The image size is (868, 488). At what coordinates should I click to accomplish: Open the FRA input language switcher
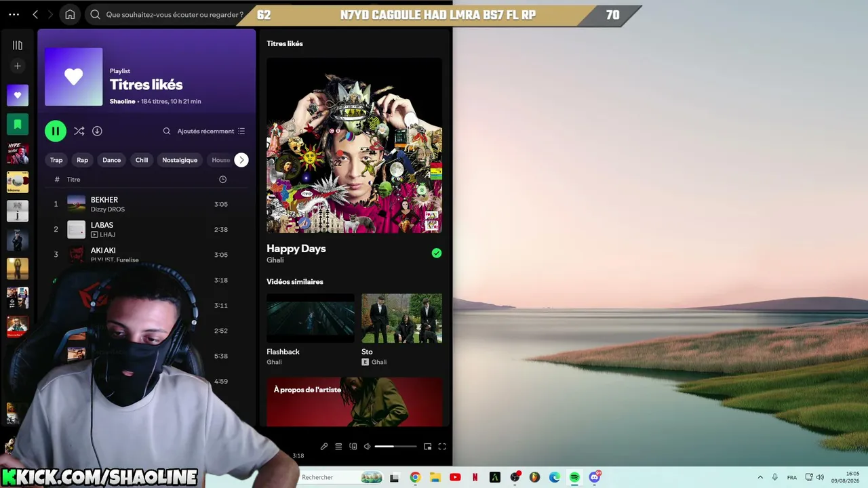pos(792,477)
